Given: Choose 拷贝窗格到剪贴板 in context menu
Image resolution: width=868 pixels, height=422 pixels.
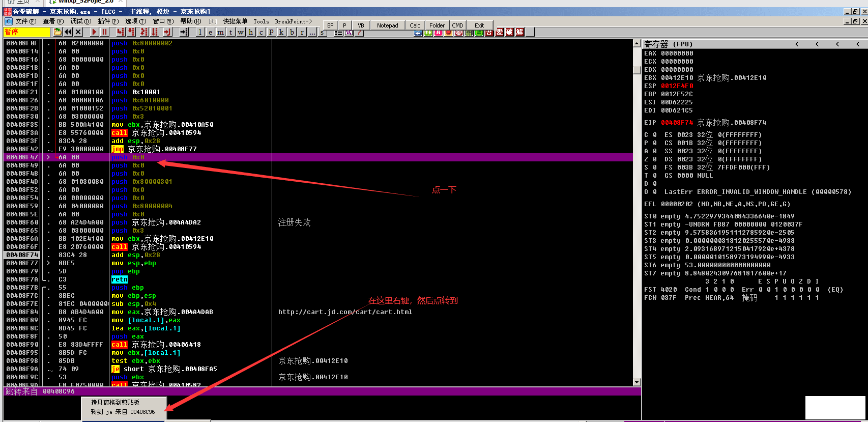Looking at the screenshot, I should [124, 402].
